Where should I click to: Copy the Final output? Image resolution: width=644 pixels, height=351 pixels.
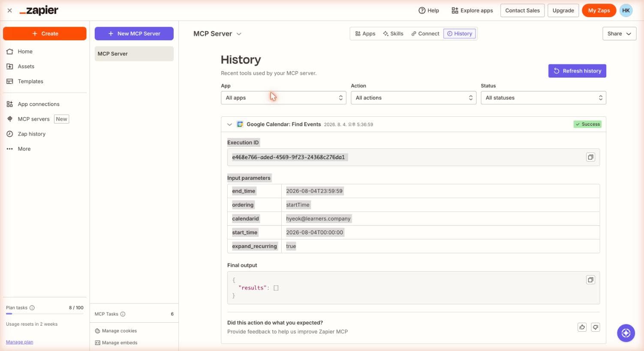(x=590, y=280)
